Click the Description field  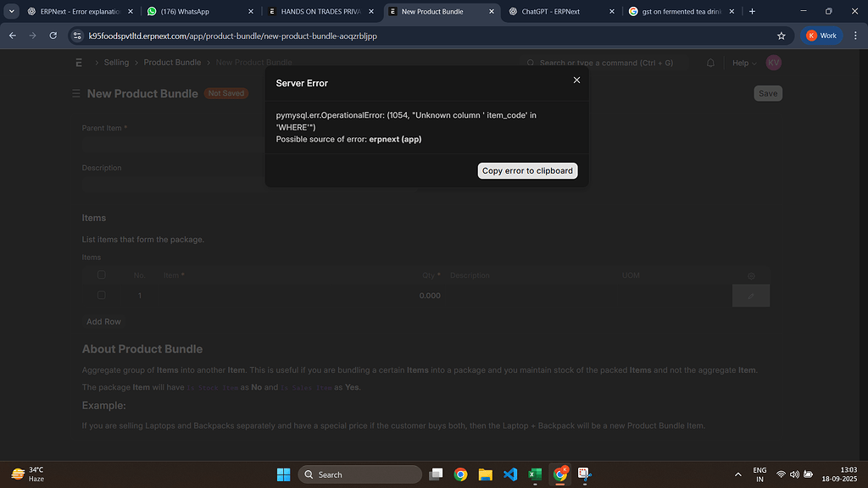[249, 185]
